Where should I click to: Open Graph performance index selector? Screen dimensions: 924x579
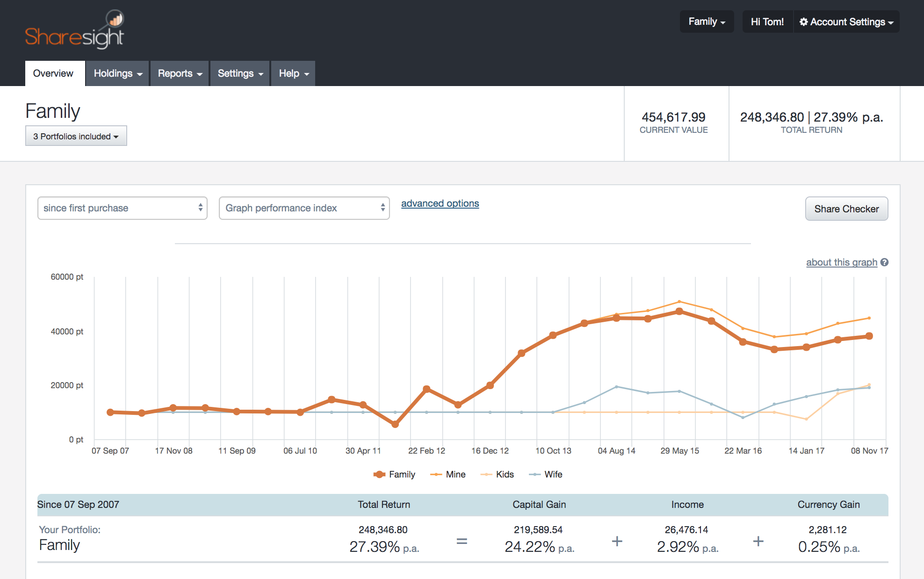click(x=304, y=208)
